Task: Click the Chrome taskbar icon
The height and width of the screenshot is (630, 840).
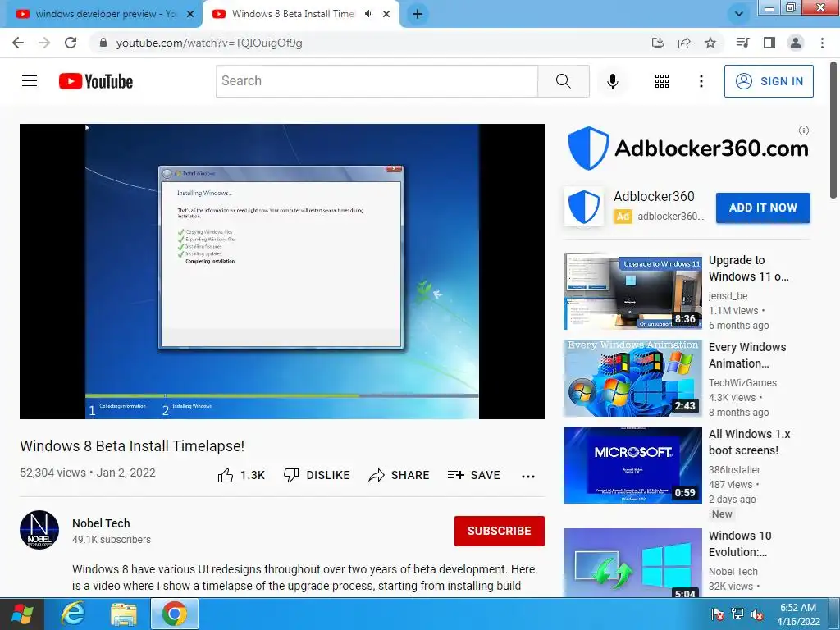Action: point(174,614)
